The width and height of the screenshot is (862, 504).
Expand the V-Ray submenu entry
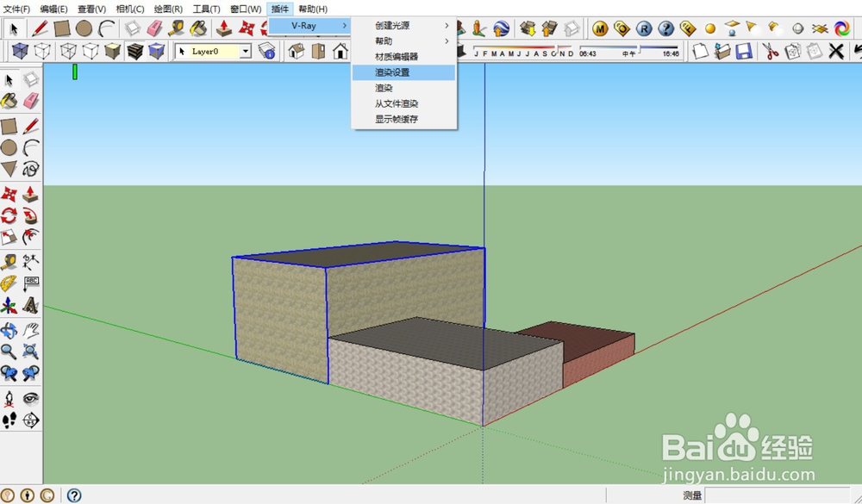coord(309,25)
